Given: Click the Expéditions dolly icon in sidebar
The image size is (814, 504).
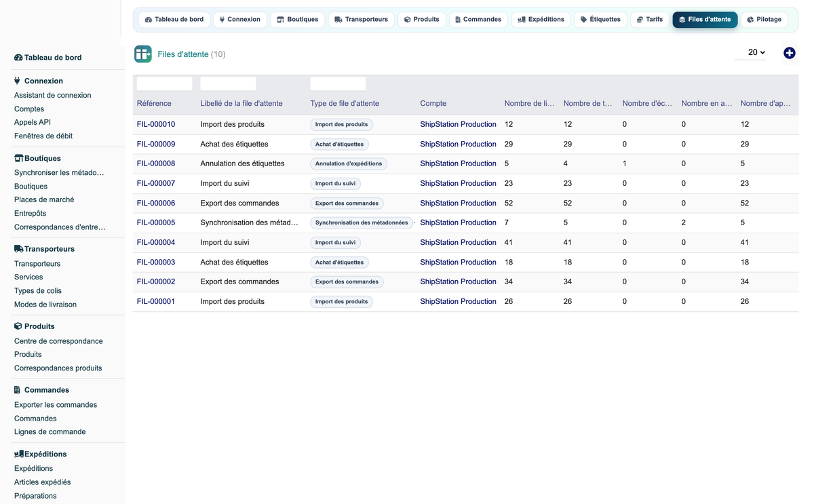Looking at the screenshot, I should click(x=19, y=454).
